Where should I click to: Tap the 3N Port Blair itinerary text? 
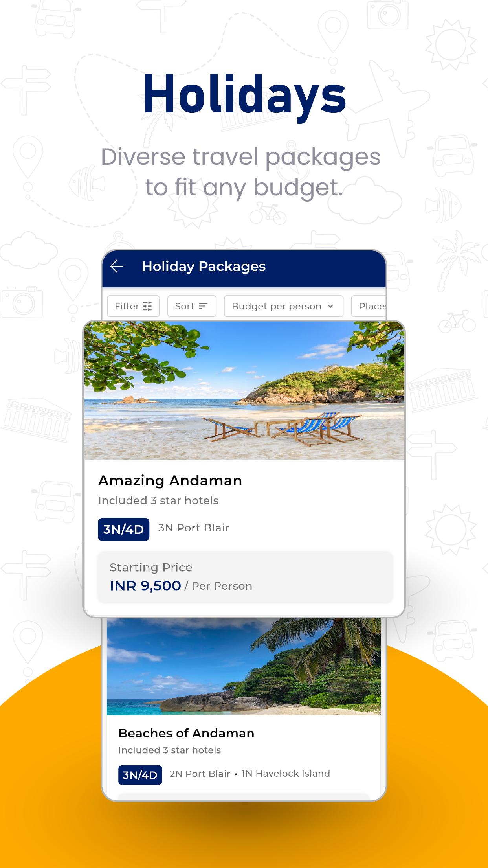click(194, 528)
